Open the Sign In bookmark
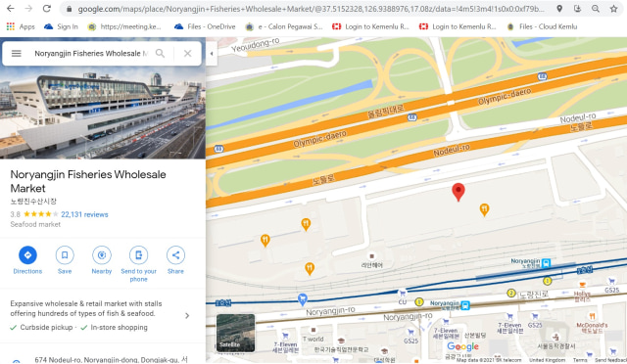Image resolution: width=627 pixels, height=364 pixels. (61, 26)
